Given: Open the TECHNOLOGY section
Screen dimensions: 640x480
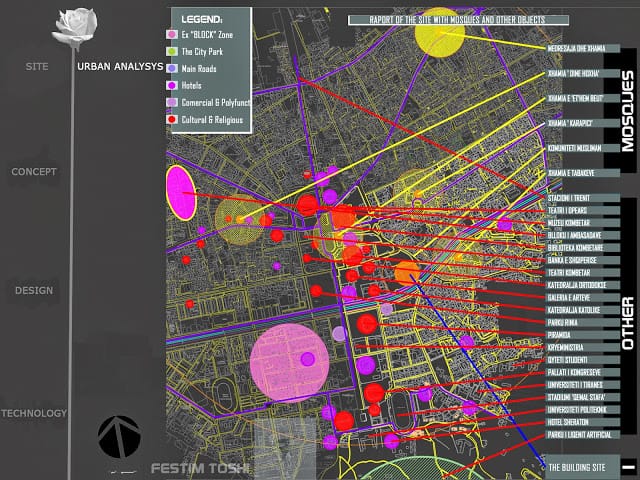Looking at the screenshot, I should click(34, 413).
